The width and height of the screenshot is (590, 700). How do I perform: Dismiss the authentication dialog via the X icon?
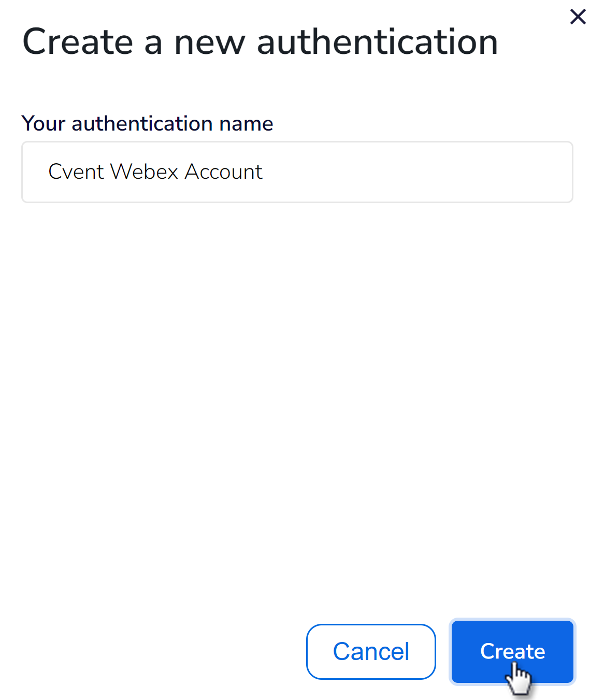point(577,17)
